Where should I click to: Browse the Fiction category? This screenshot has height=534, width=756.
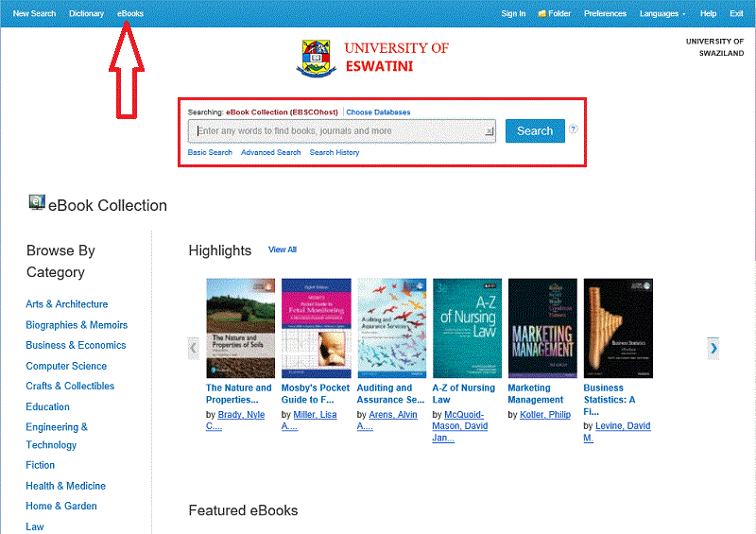click(x=40, y=465)
